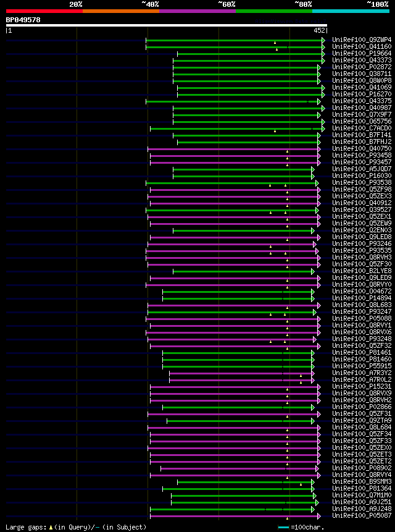Click the green ~80% legend segment
This screenshot has width=395, height=532.
pyautogui.click(x=274, y=11)
